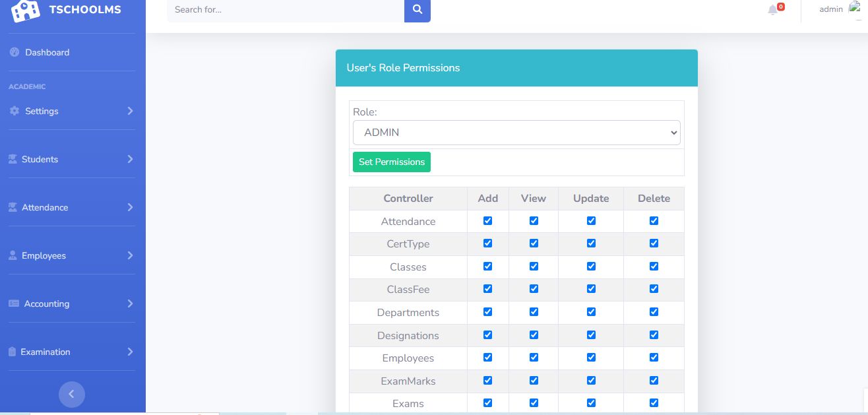This screenshot has height=415, width=868.
Task: Click the red notification count badge
Action: (781, 7)
